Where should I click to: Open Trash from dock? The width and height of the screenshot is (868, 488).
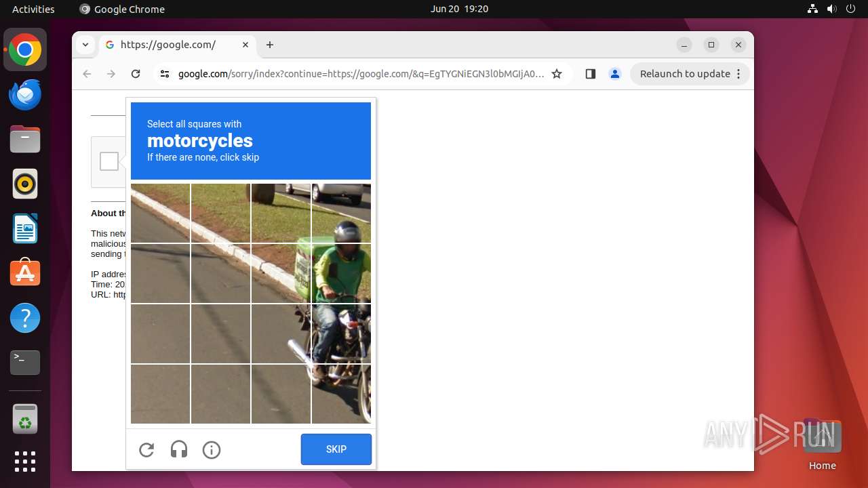[25, 419]
